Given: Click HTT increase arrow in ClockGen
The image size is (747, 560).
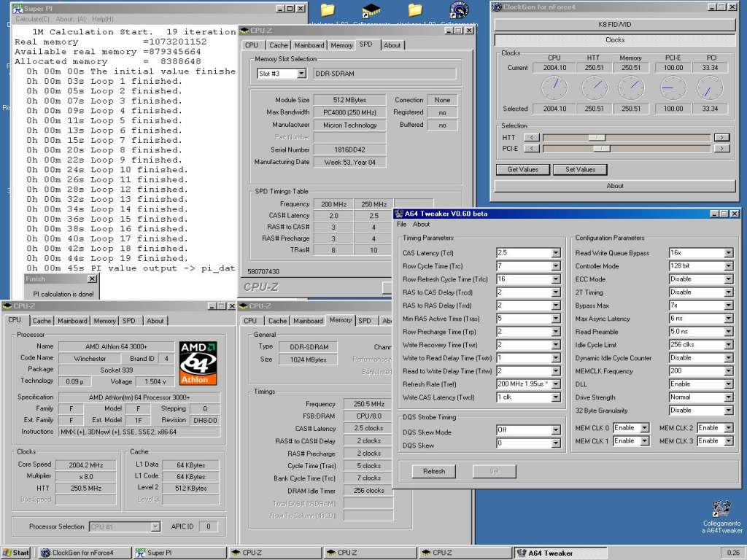Looking at the screenshot, I should pyautogui.click(x=721, y=138).
